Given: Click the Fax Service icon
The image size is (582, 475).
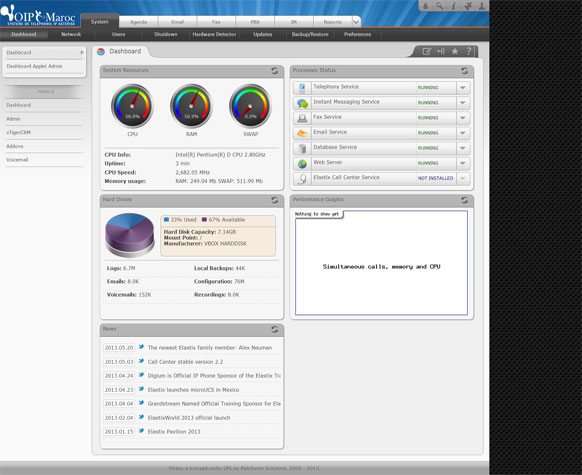Looking at the screenshot, I should pos(302,118).
